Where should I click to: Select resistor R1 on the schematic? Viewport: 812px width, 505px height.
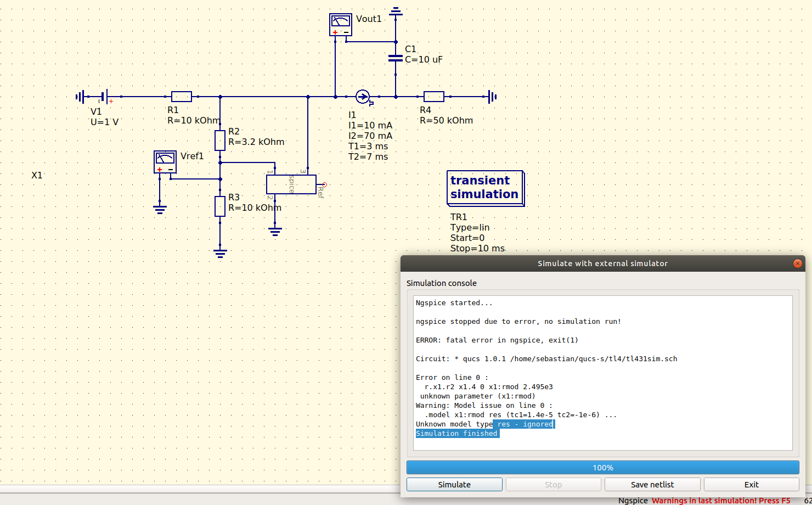pos(182,96)
